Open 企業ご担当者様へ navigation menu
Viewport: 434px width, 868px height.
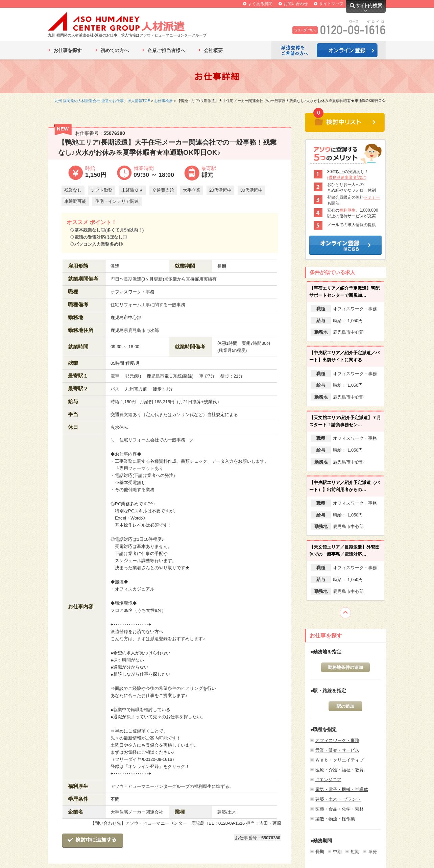click(164, 50)
